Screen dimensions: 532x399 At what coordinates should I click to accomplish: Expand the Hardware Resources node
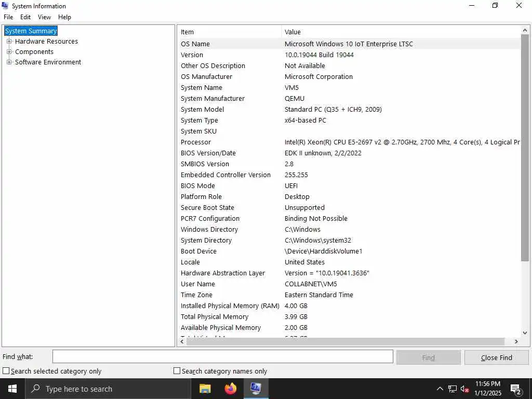pos(9,42)
